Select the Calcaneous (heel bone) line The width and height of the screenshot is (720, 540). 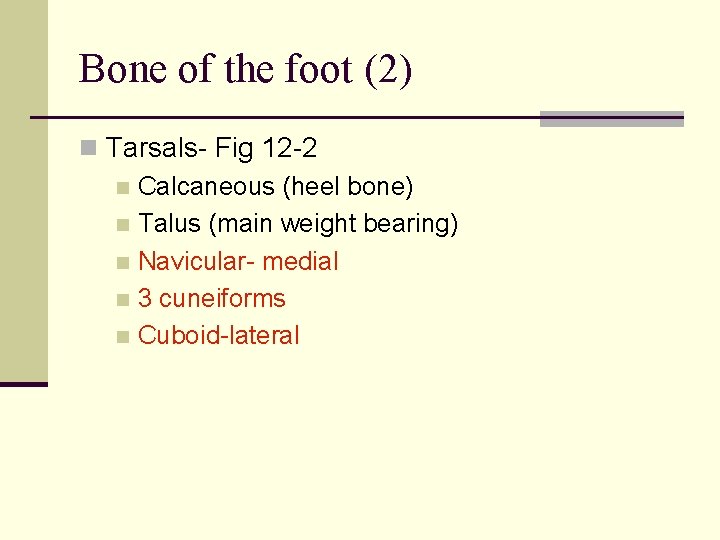pyautogui.click(x=275, y=187)
